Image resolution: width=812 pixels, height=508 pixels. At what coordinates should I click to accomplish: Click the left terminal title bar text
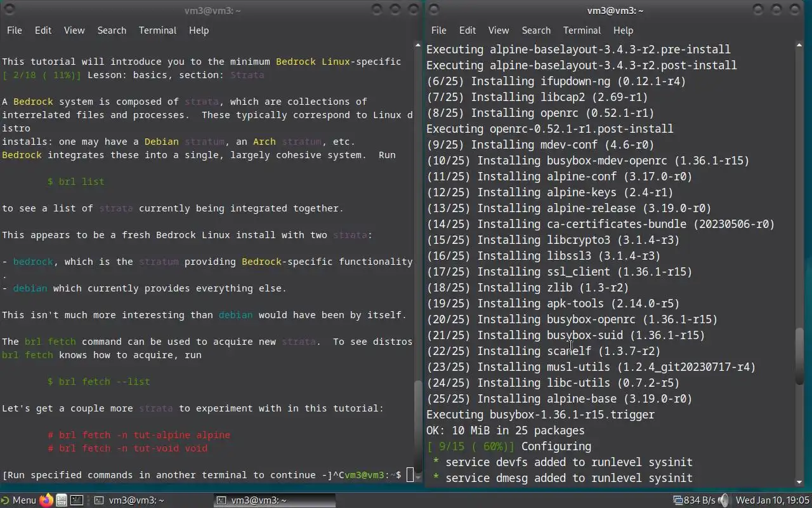212,10
